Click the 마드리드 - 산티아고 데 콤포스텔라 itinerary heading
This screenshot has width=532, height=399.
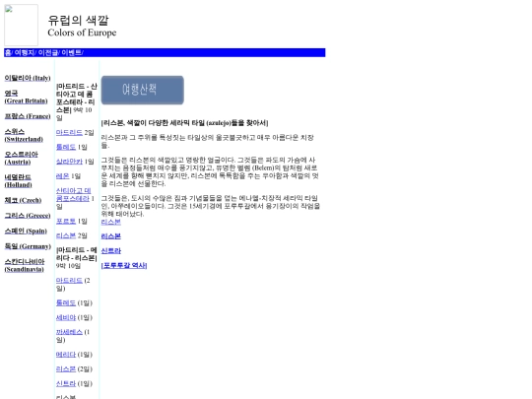tap(77, 99)
